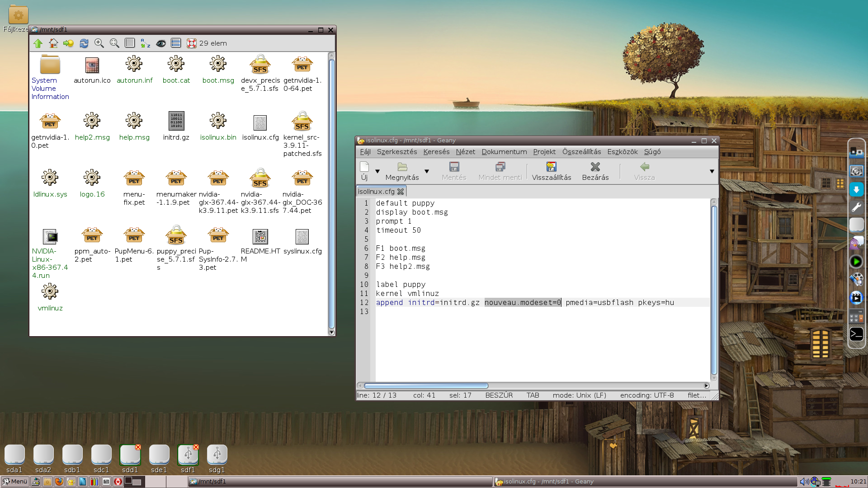
Task: Open a file with Megnyitás
Action: tap(402, 171)
